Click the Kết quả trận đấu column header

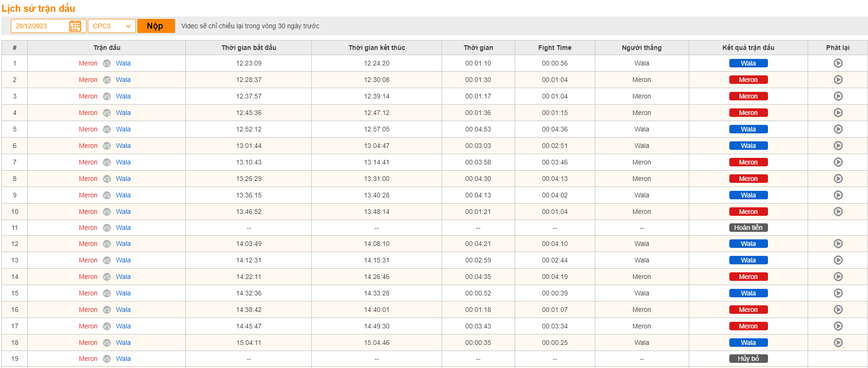pos(748,48)
